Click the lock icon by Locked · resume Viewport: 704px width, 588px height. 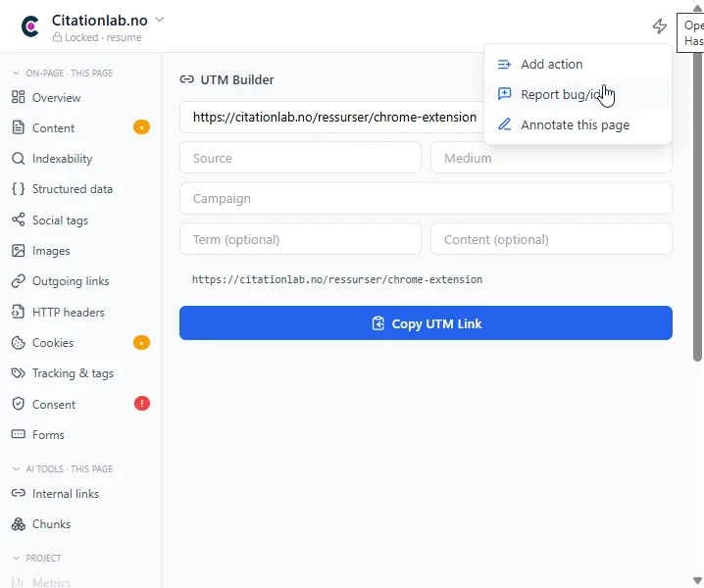point(57,37)
